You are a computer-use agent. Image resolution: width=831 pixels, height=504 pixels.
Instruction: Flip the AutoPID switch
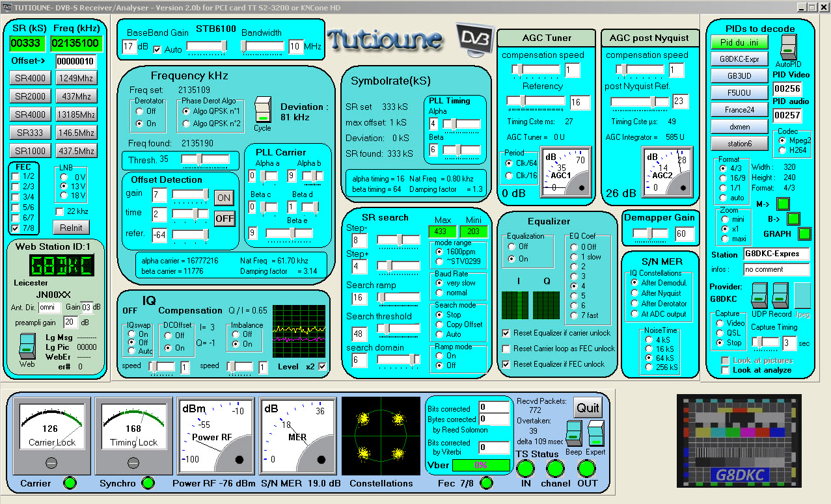pyautogui.click(x=789, y=47)
